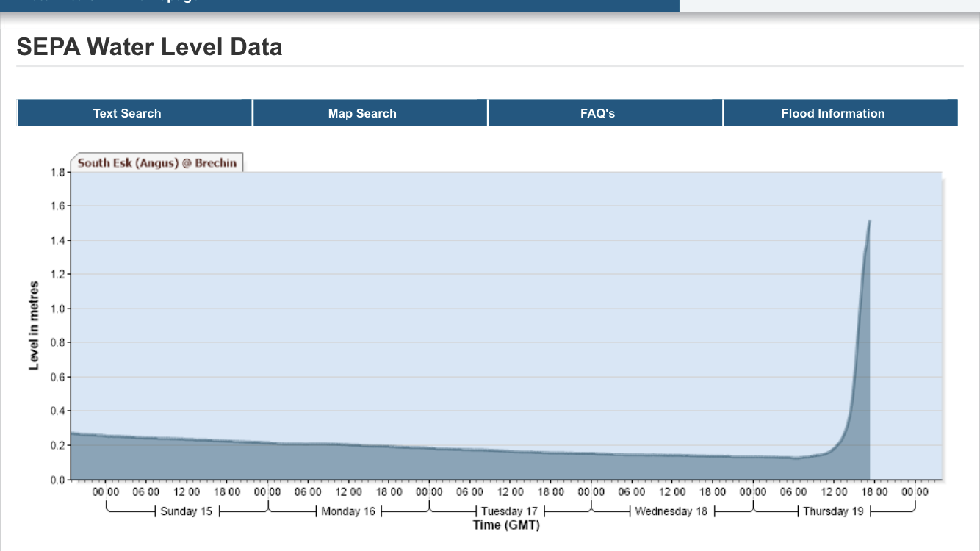Open the Flood Information page

832,113
